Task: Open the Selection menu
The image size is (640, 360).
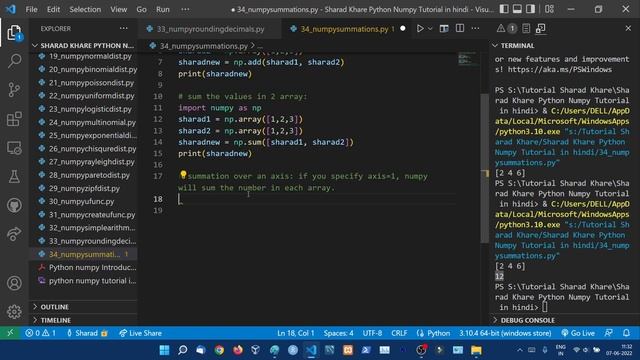Action: (85, 9)
